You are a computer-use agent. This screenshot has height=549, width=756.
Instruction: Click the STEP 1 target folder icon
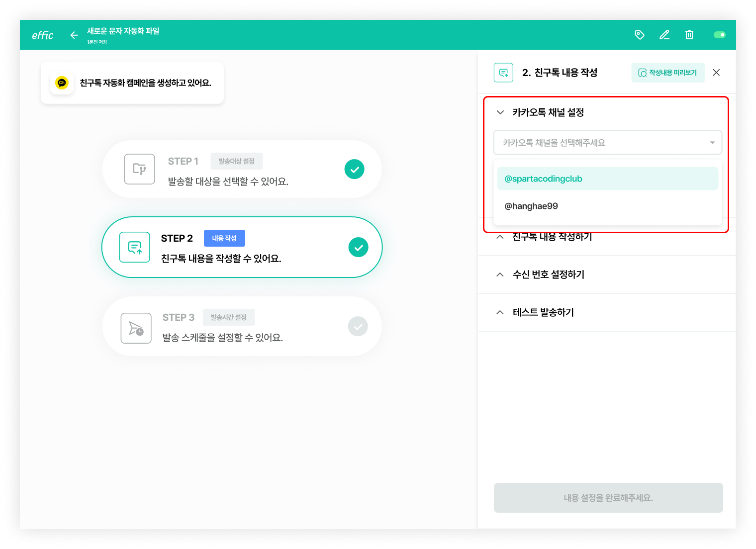[139, 169]
